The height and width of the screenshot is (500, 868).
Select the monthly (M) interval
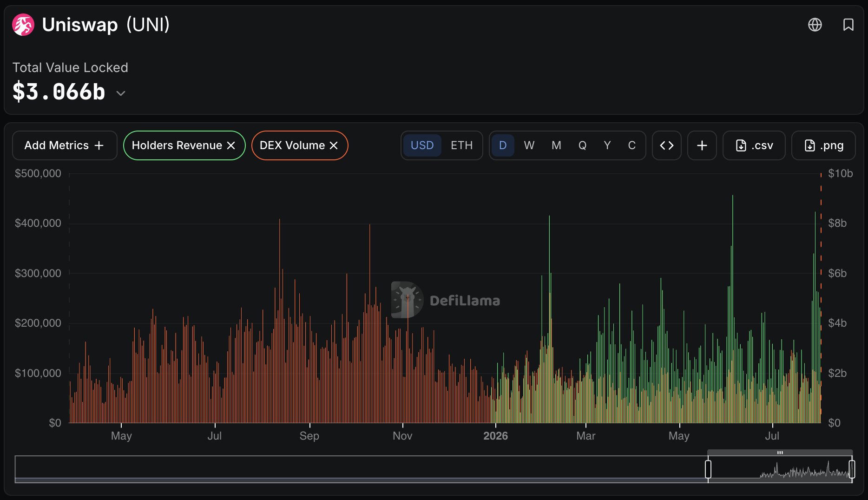(556, 145)
